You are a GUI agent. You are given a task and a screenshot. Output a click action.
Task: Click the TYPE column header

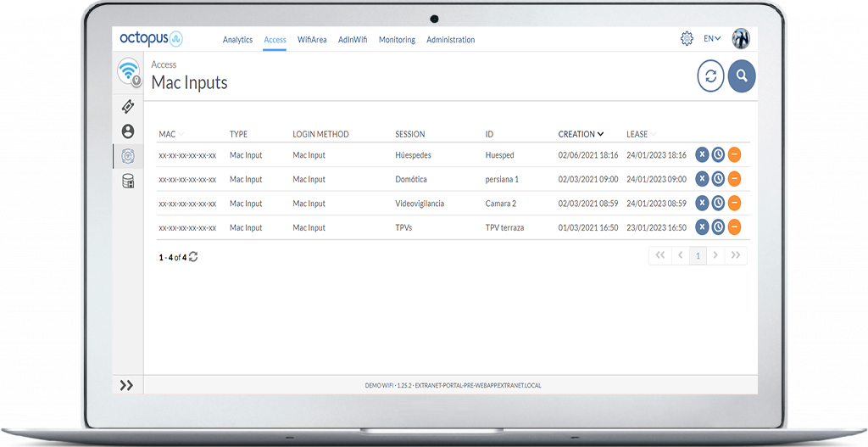tap(238, 134)
